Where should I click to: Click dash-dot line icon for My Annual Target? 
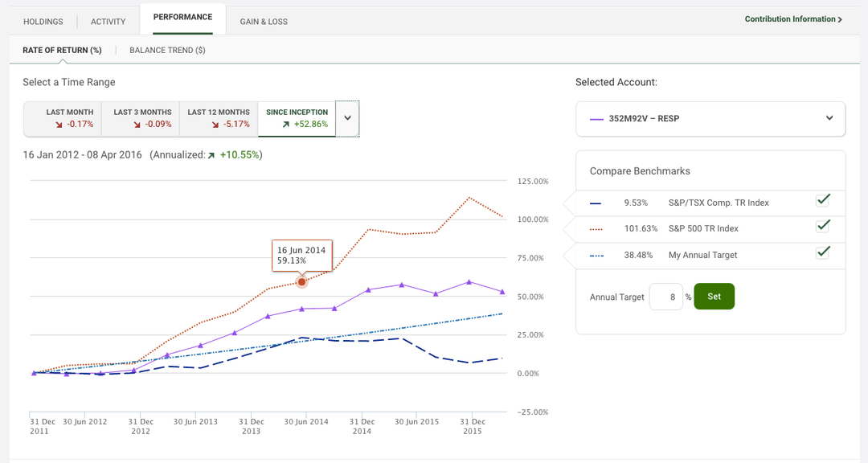596,253
